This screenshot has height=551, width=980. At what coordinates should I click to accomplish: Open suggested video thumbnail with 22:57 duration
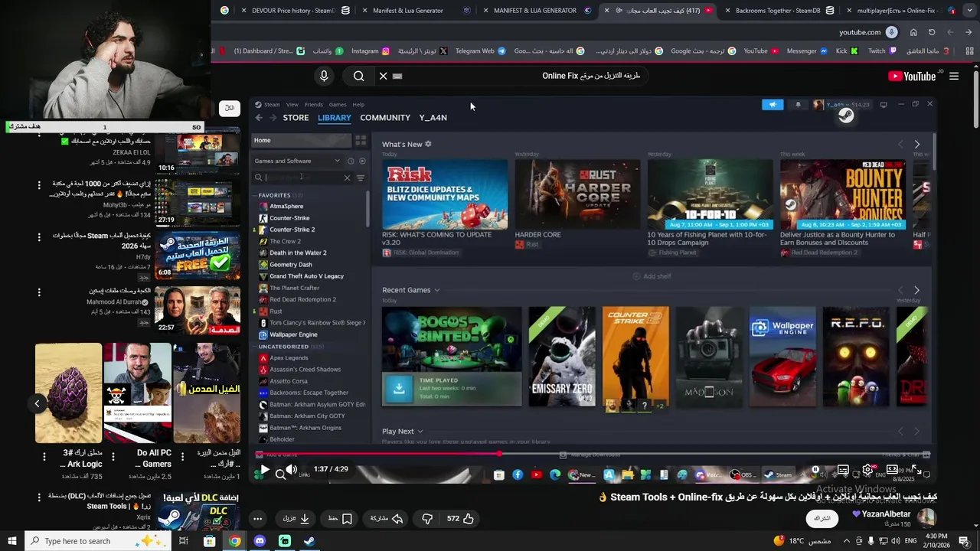tap(198, 310)
